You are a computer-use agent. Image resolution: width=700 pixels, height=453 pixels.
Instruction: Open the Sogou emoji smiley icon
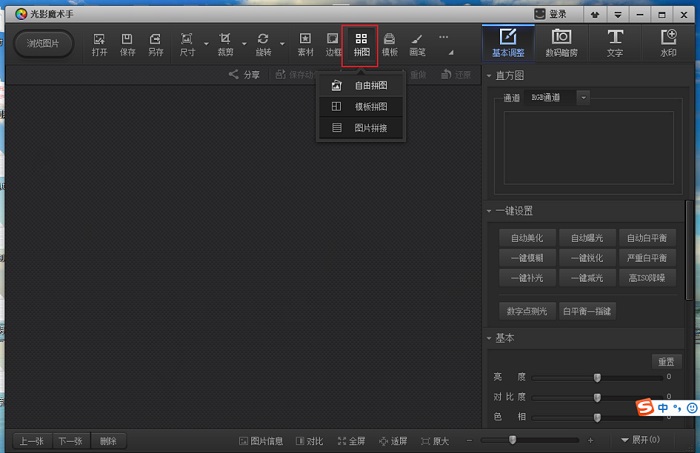[x=692, y=407]
